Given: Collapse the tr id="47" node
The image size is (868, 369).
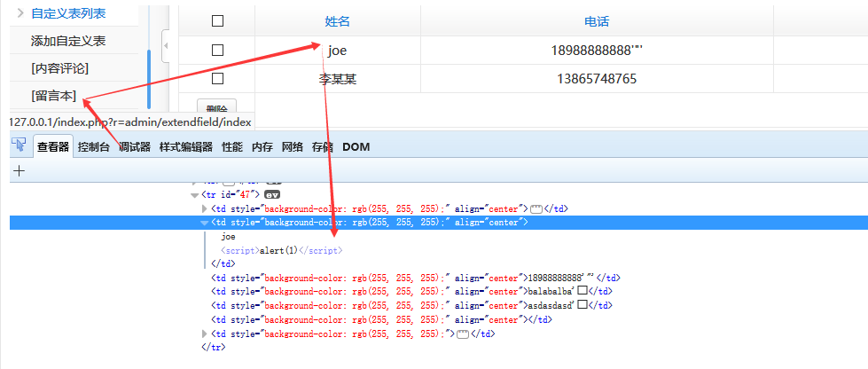Looking at the screenshot, I should (194, 195).
